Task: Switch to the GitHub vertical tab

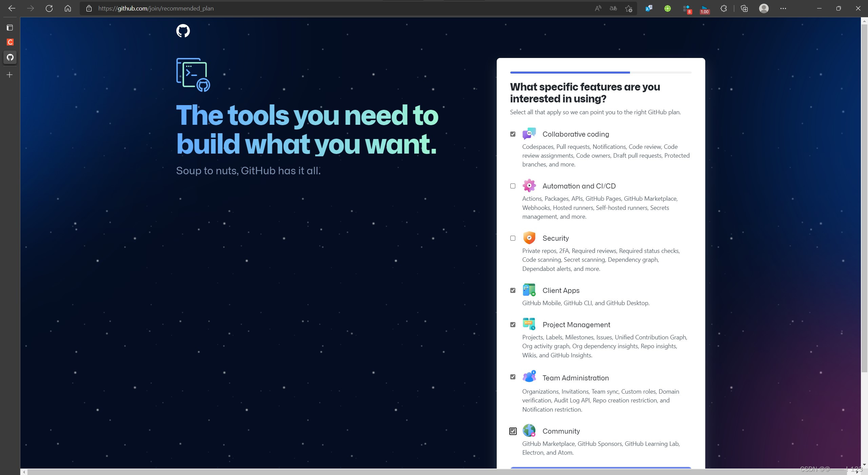Action: tap(10, 57)
